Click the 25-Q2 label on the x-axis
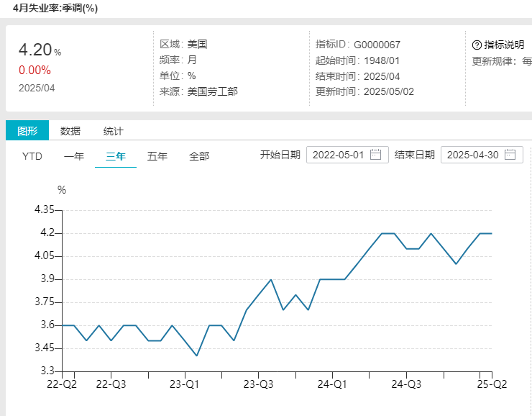Screen dimensions: 532x416 (x=493, y=384)
